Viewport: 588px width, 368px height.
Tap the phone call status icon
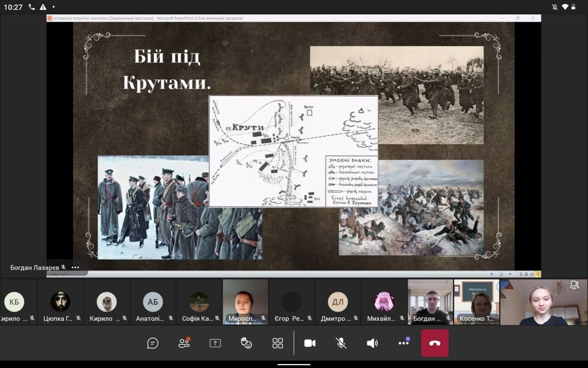(31, 7)
